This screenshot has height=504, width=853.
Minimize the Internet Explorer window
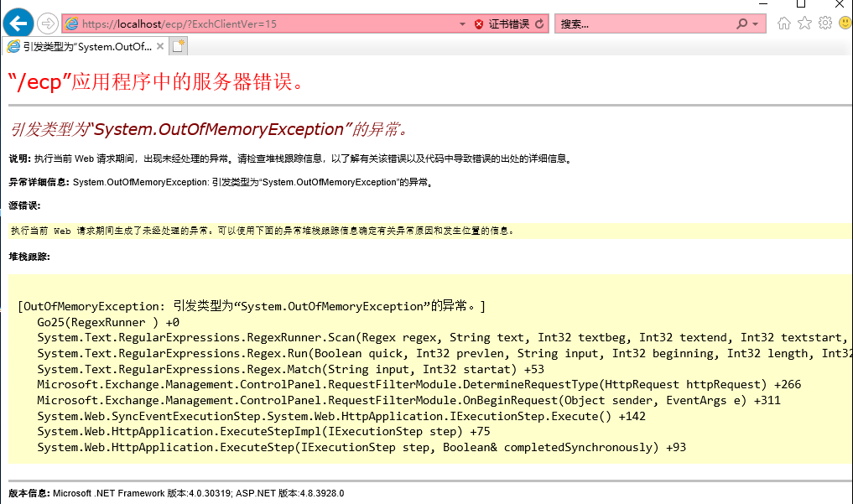coord(763,4)
